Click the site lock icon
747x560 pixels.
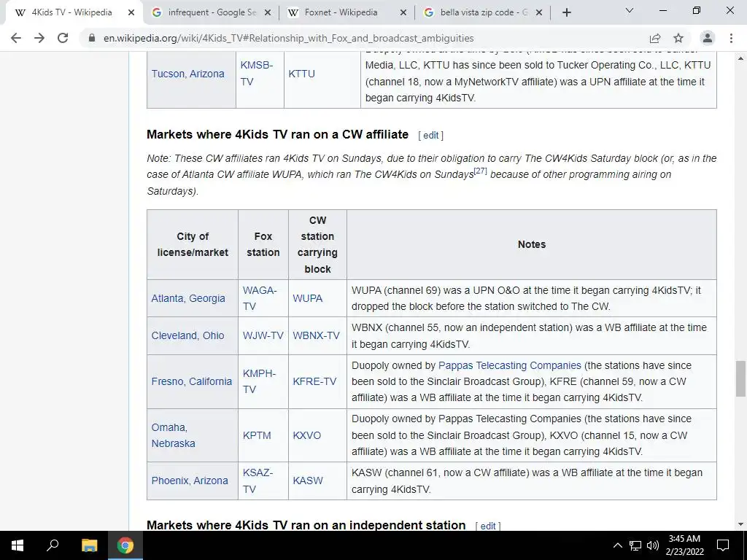[92, 38]
